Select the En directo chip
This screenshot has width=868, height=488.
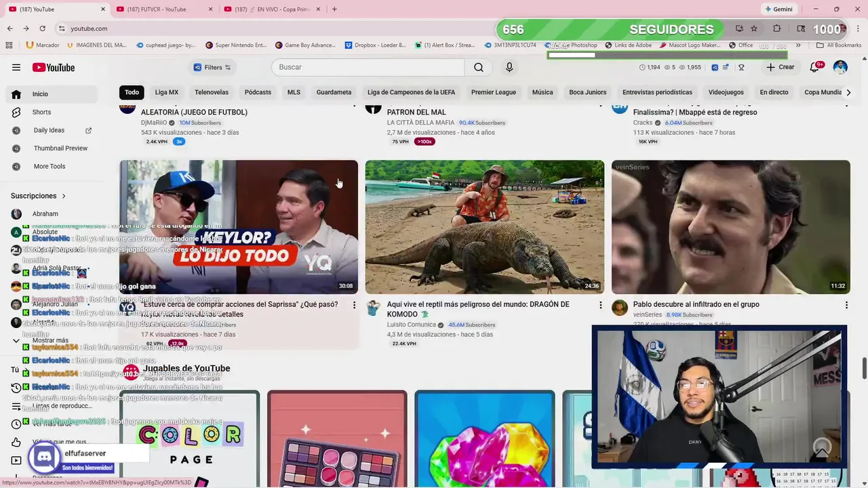[x=774, y=92]
